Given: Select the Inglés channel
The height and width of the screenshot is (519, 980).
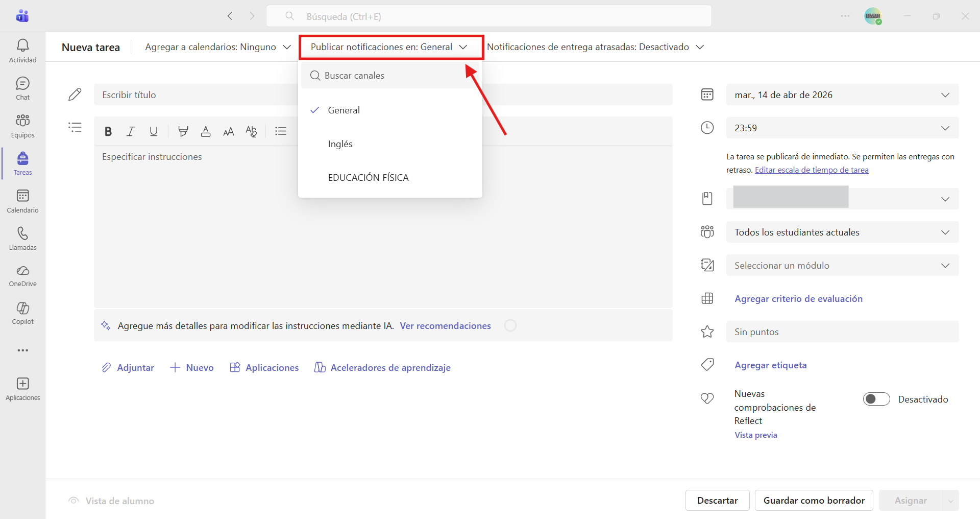Looking at the screenshot, I should (390, 144).
